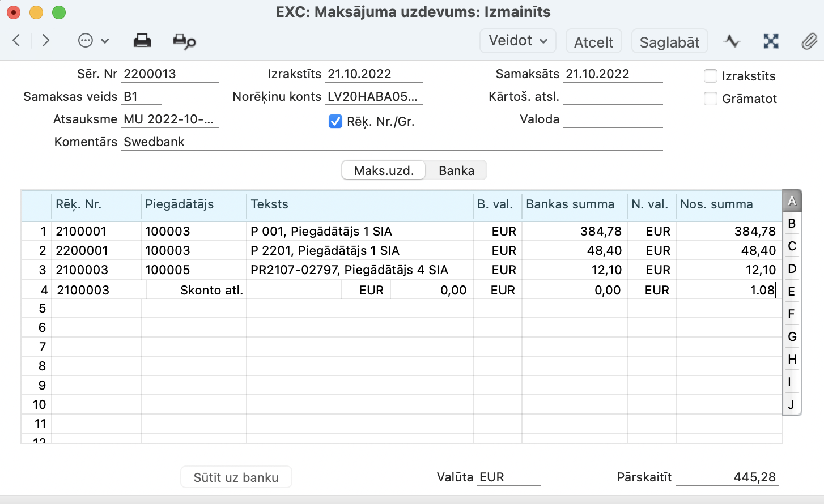
Task: Go to the next record arrow
Action: pyautogui.click(x=46, y=40)
